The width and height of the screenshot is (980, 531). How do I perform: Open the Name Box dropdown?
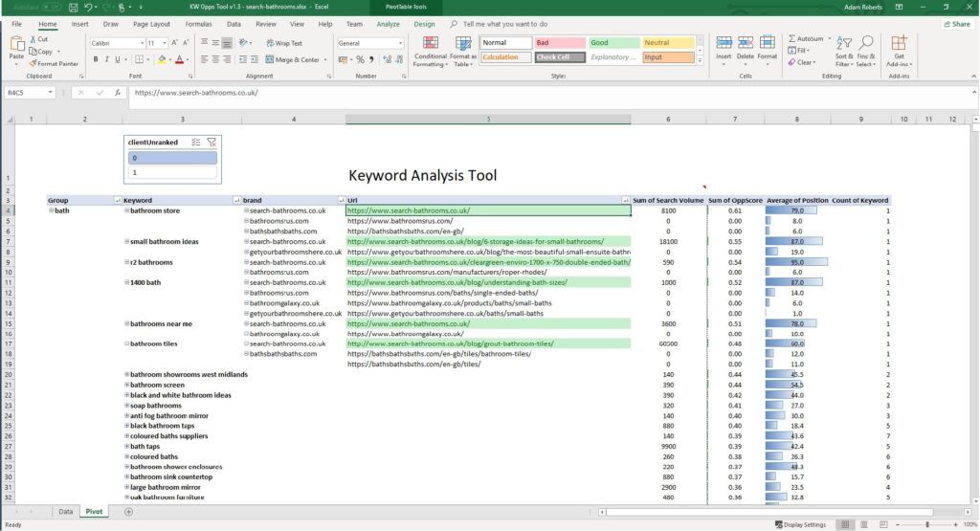tap(50, 93)
